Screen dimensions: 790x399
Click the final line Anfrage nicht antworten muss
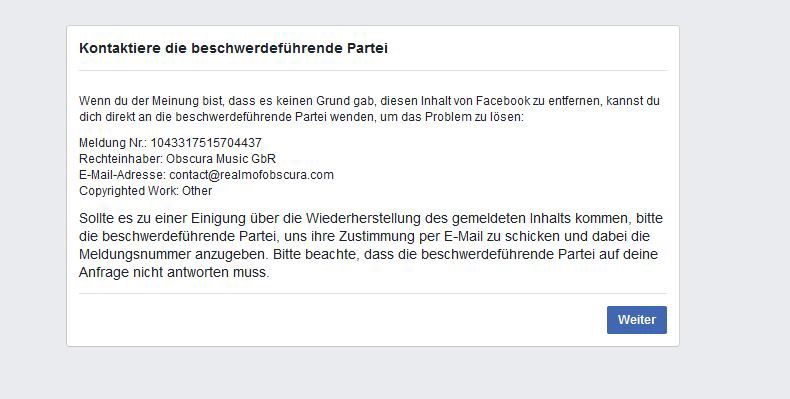click(x=174, y=273)
